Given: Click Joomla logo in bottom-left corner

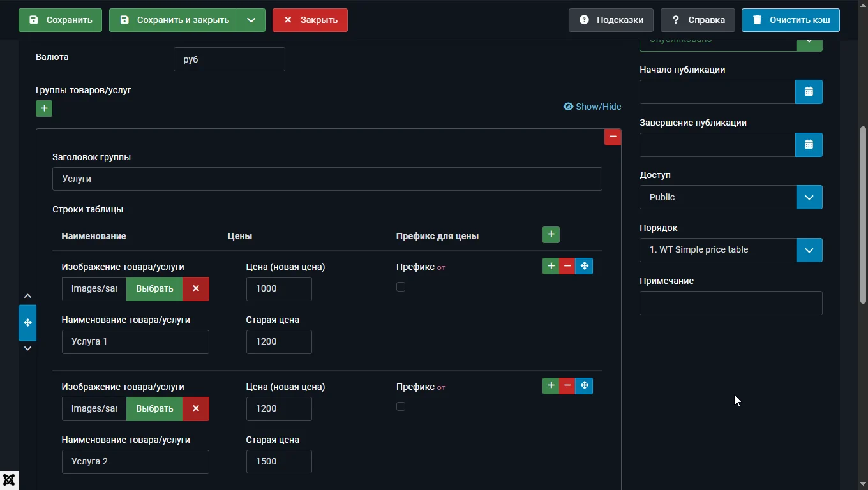Looking at the screenshot, I should click(x=9, y=480).
